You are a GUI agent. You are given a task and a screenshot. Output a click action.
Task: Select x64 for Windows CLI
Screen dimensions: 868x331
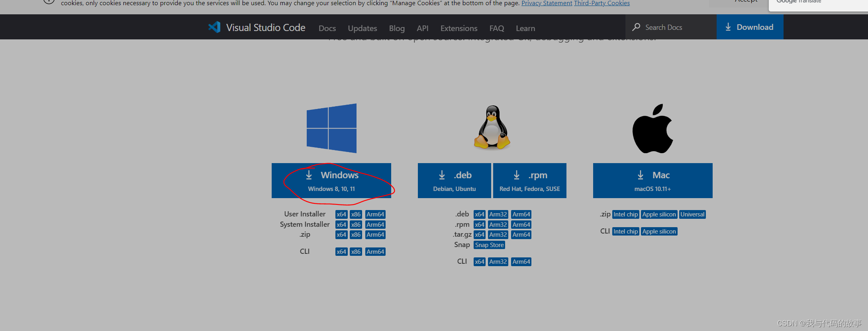(341, 252)
